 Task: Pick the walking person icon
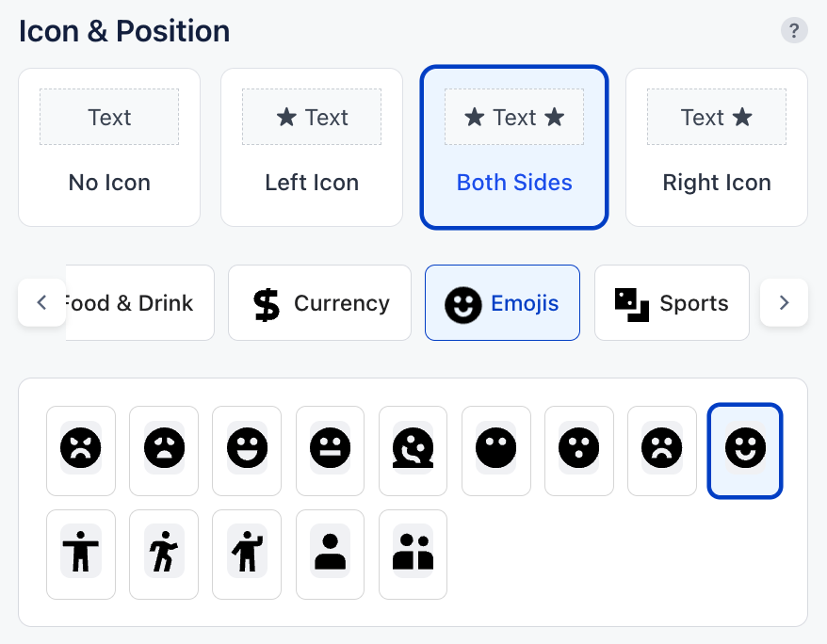coord(164,555)
